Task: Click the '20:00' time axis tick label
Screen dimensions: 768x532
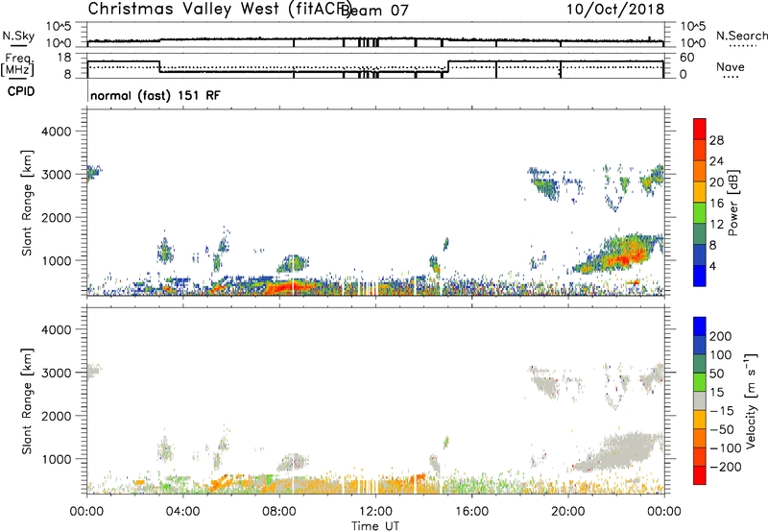Action: tap(567, 512)
